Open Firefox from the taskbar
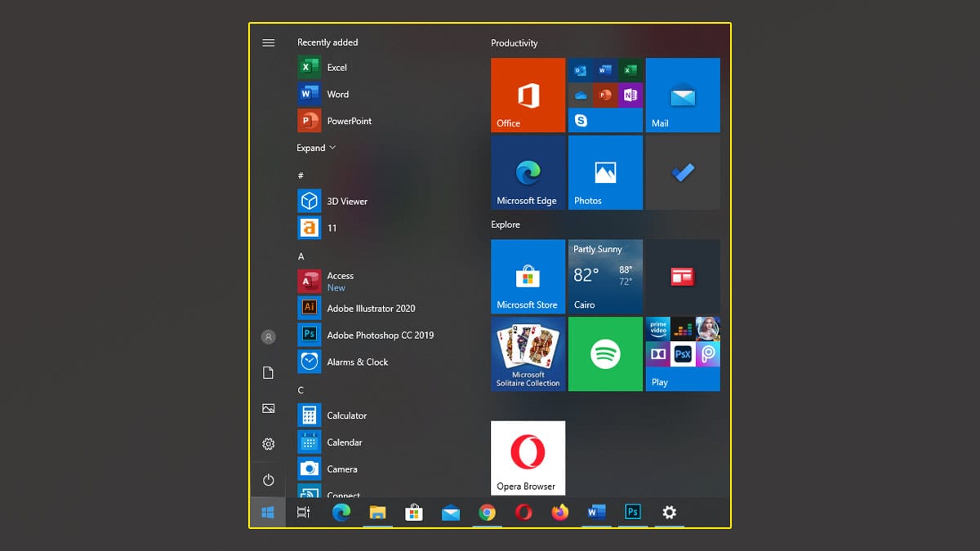Image resolution: width=980 pixels, height=551 pixels. 559,513
